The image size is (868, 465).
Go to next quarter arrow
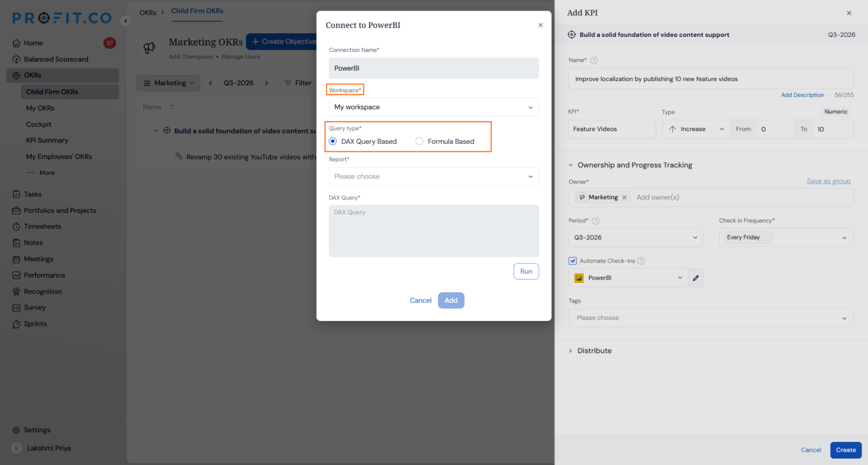267,83
